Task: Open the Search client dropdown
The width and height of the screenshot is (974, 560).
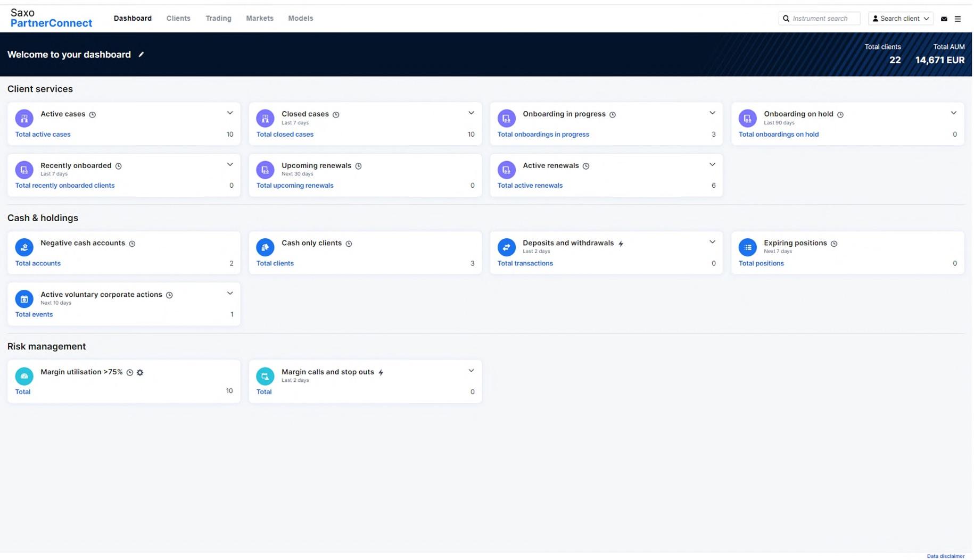Action: [x=901, y=18]
